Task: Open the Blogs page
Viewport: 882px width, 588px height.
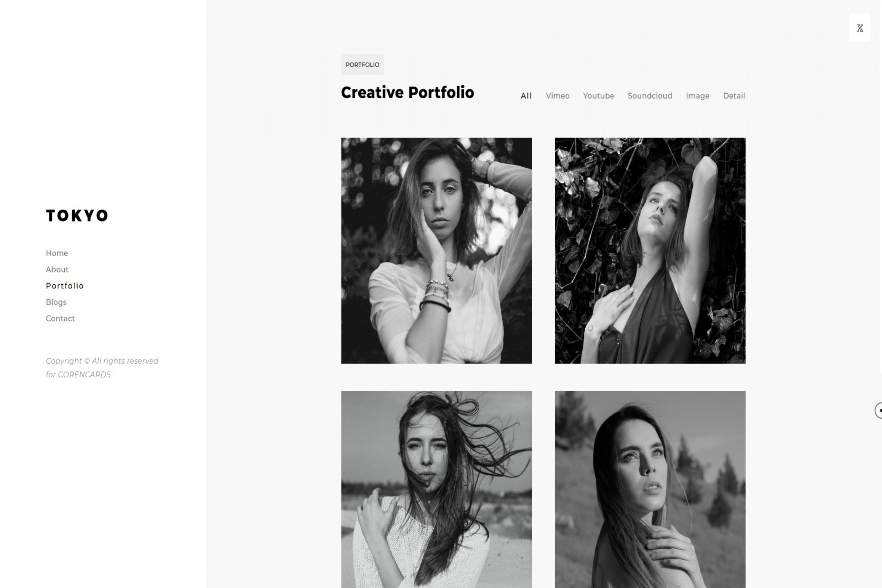Action: (x=56, y=302)
